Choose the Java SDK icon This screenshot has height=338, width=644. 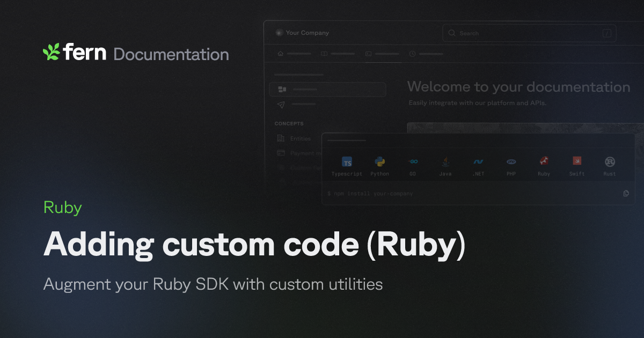(445, 161)
